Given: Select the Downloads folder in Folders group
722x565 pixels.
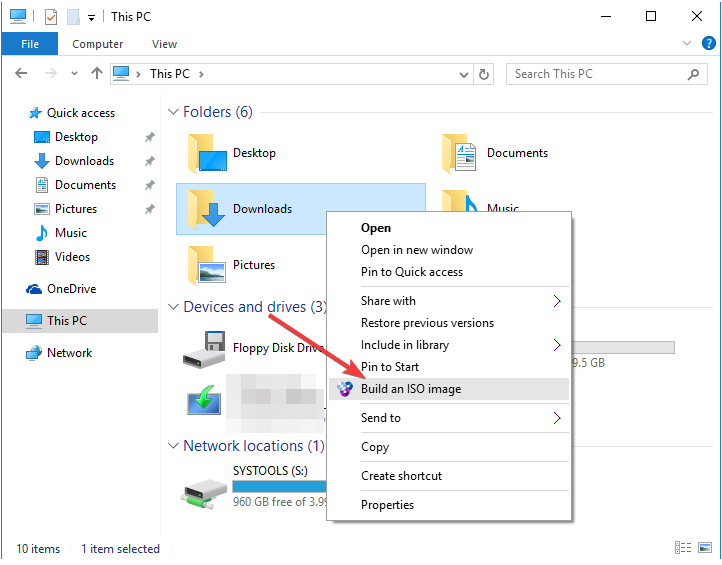Looking at the screenshot, I should (251, 209).
